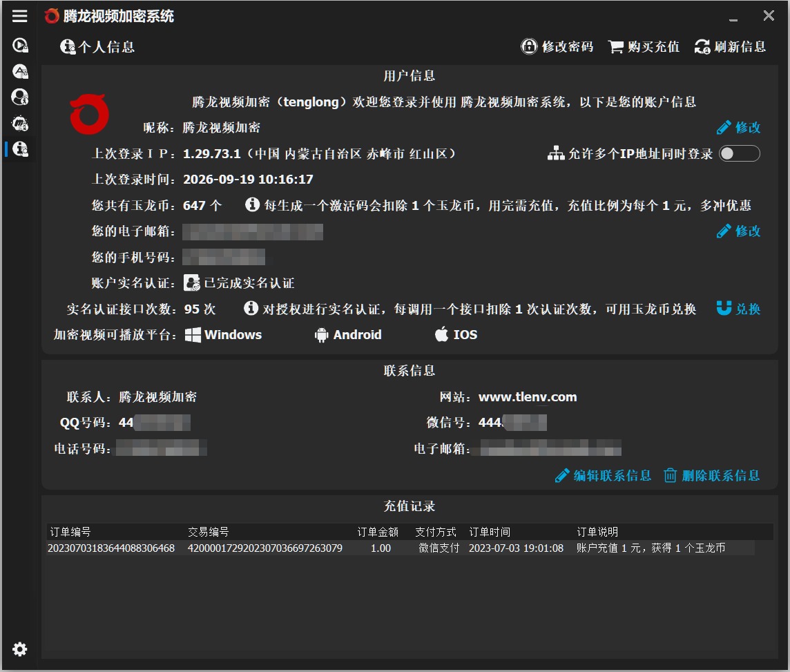
Task: Click the info icon beside jade coin count
Action: click(x=252, y=204)
